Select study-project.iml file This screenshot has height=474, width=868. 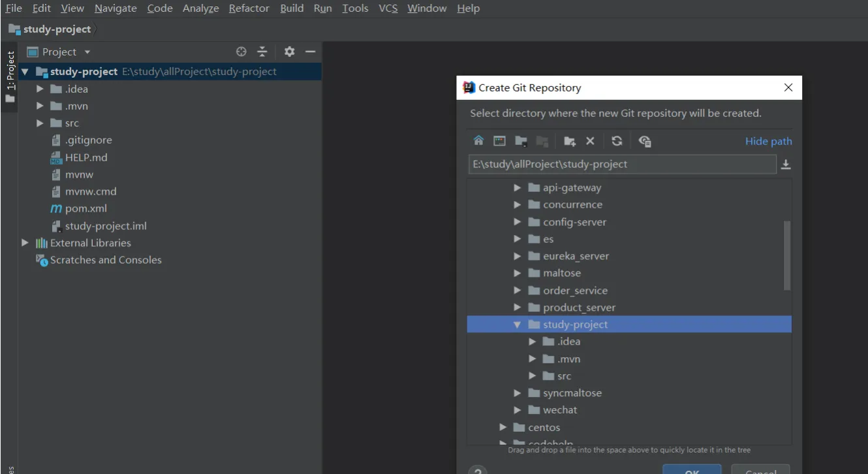tap(106, 226)
